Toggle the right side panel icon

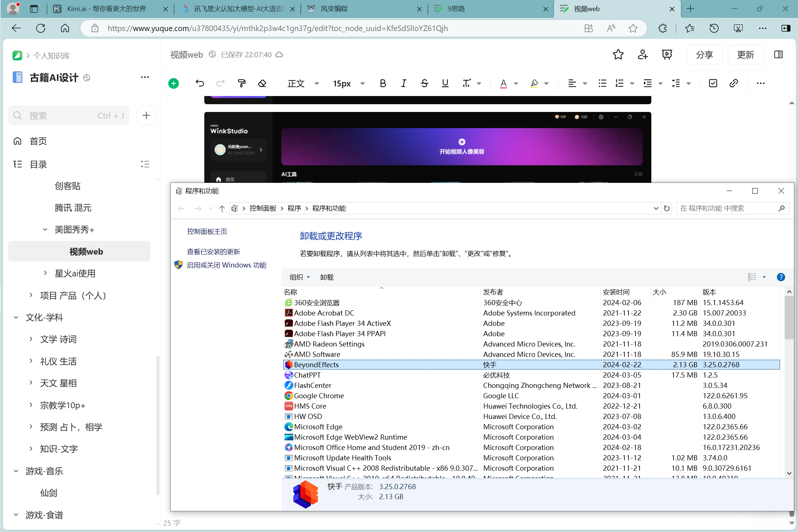[778, 55]
